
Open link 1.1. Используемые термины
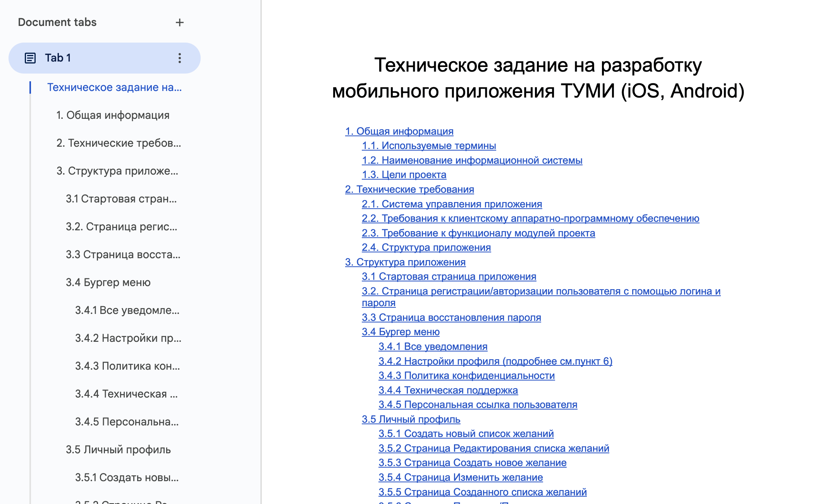(x=428, y=146)
